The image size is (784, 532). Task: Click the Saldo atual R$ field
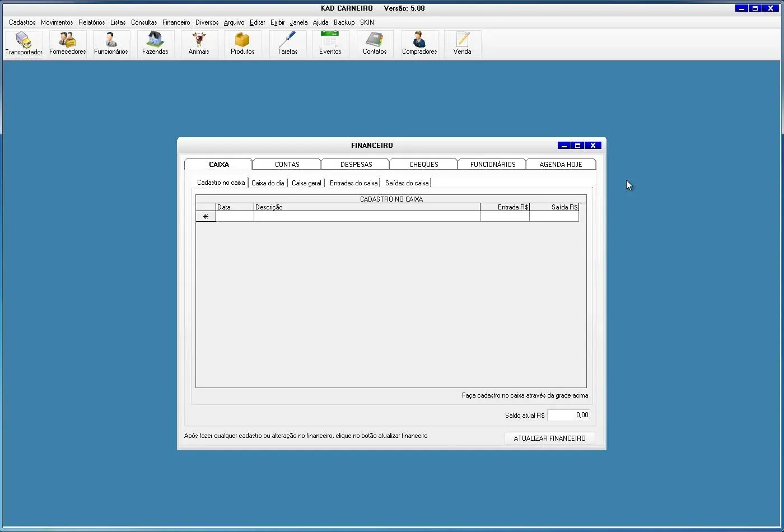(x=569, y=416)
